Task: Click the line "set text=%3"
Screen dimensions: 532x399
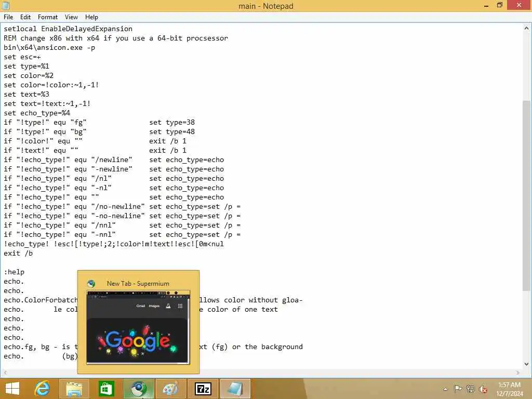Action: (x=26, y=95)
